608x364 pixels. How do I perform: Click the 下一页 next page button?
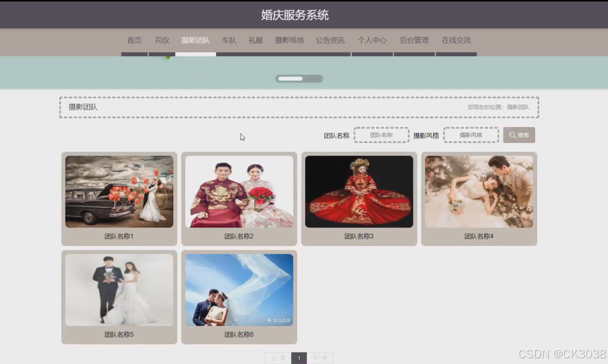[320, 357]
